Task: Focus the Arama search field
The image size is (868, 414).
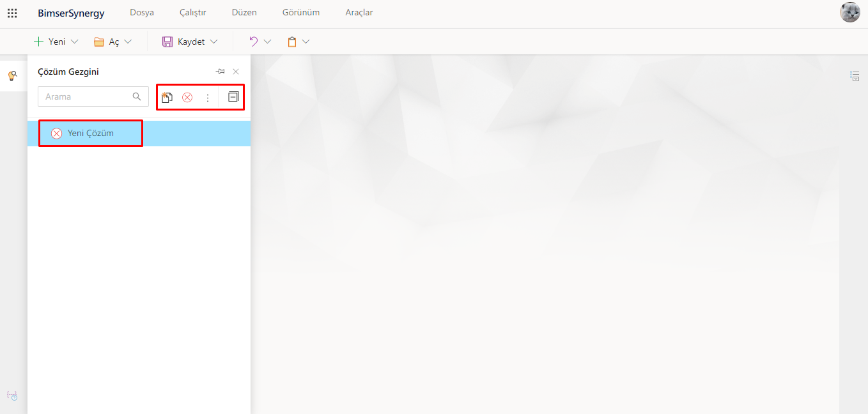Action: pos(93,96)
